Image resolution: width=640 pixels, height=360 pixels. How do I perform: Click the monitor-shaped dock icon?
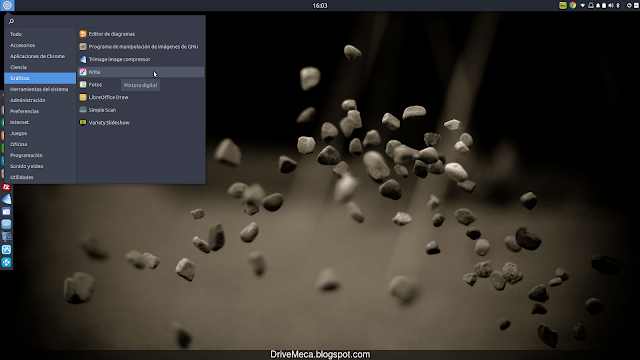click(6, 237)
